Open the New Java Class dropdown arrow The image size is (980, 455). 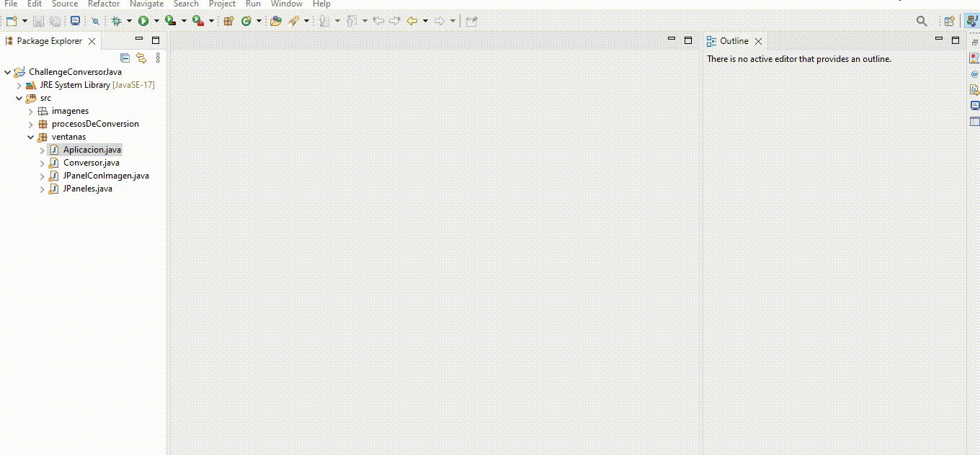[259, 21]
